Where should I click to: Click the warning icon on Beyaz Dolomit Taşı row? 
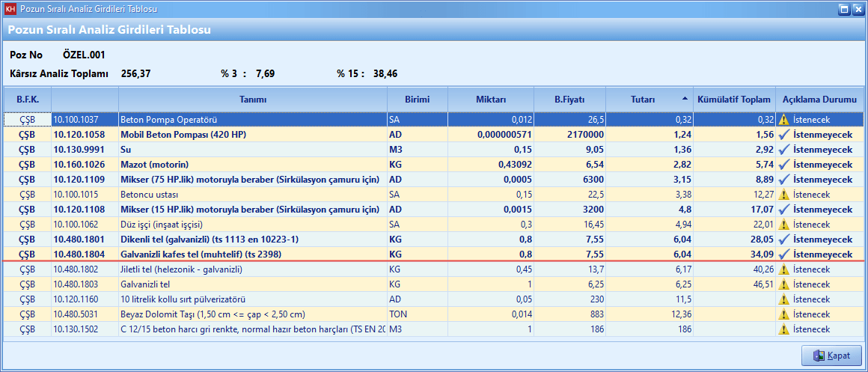783,314
